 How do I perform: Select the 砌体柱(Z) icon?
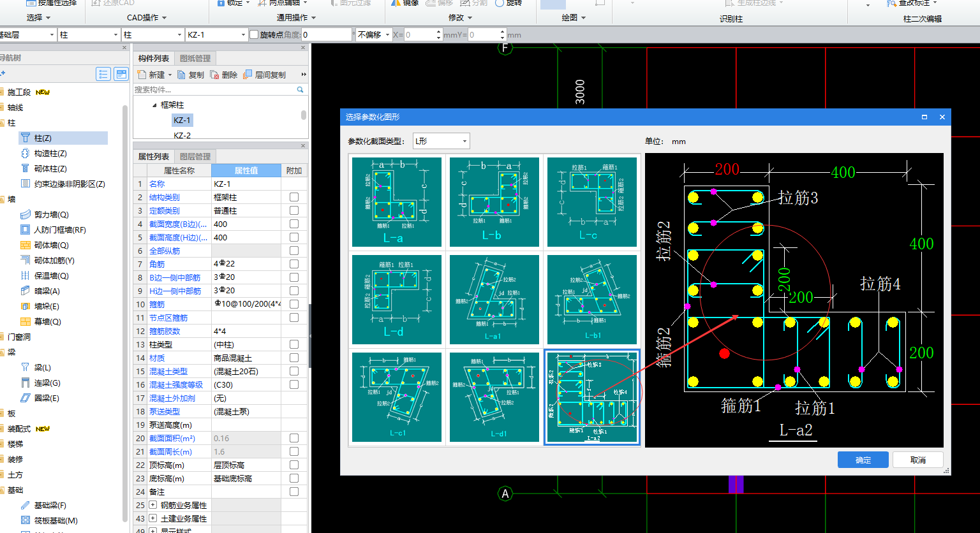(x=26, y=168)
